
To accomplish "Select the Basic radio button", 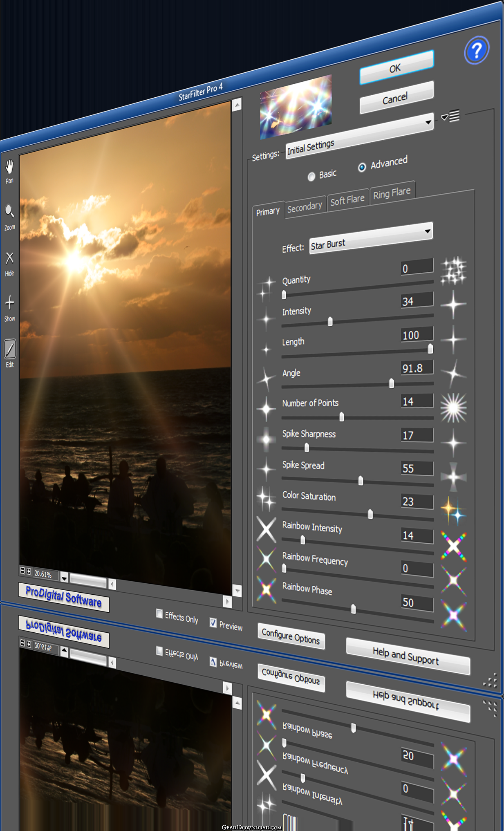I will click(x=311, y=176).
